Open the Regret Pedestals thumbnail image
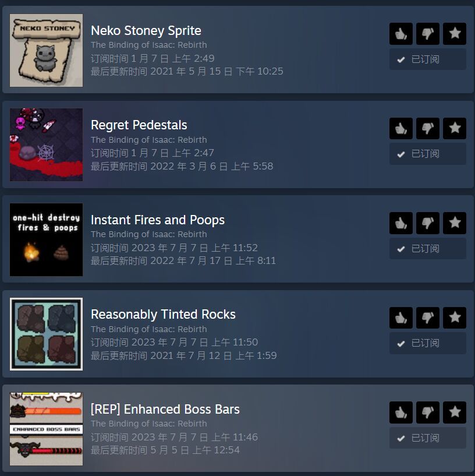Screen dimensions: 475x476 point(46,145)
